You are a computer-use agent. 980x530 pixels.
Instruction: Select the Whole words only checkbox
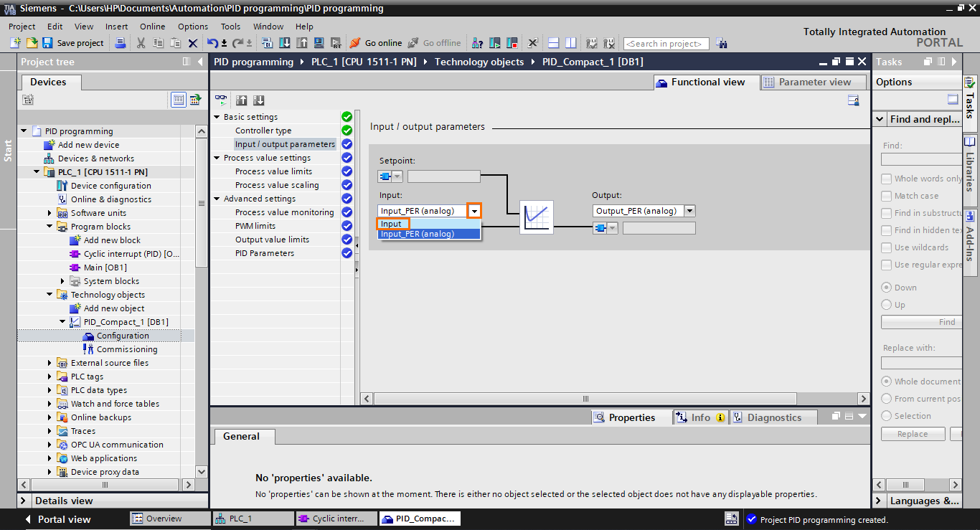[885, 178]
